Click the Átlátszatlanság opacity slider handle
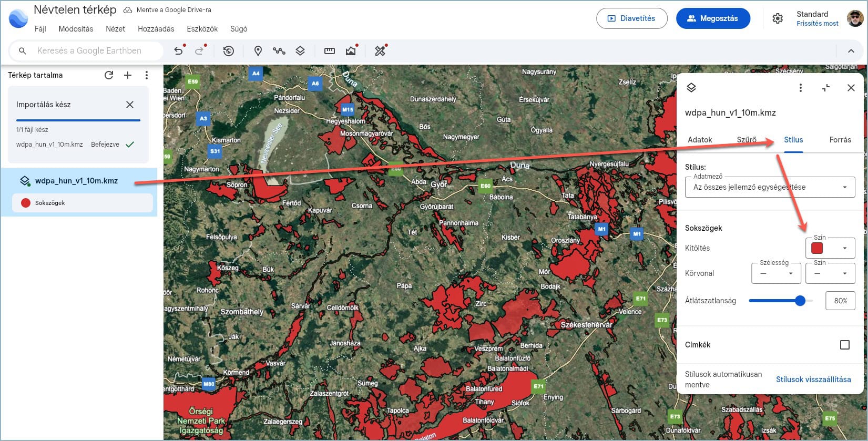 coord(800,301)
